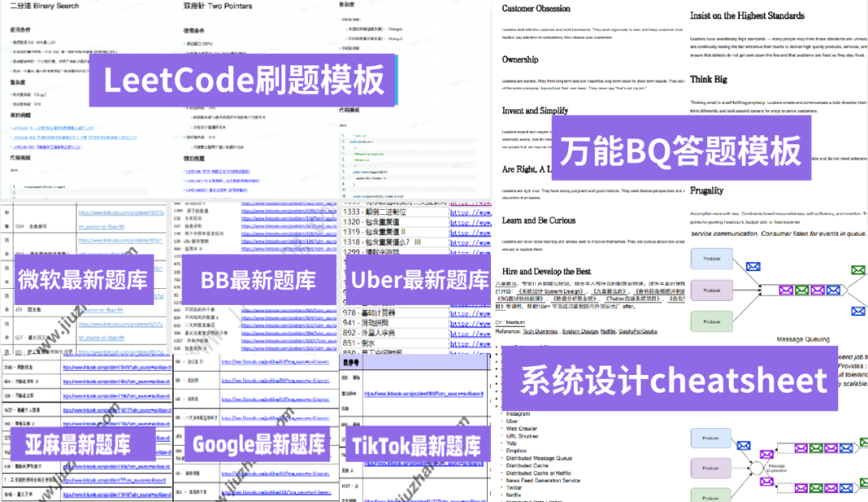Click Insist on the Highest Standards heading
This screenshot has height=502, width=868.
pos(747,16)
